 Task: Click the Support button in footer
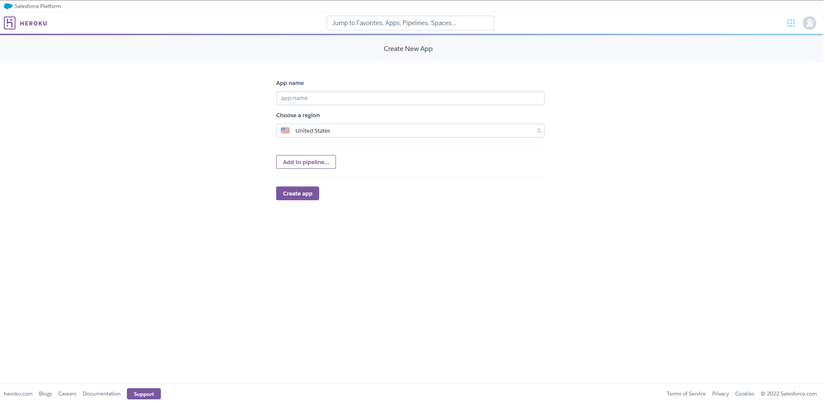click(x=144, y=394)
